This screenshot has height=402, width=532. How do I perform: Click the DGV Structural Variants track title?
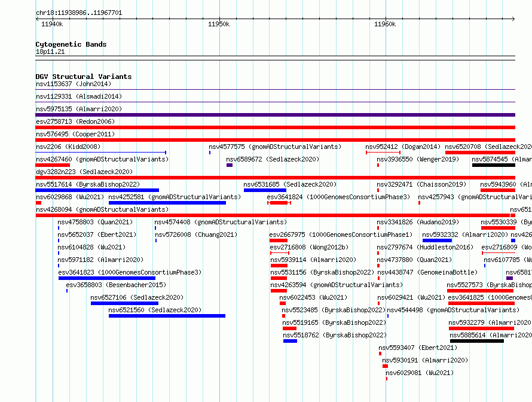[84, 77]
